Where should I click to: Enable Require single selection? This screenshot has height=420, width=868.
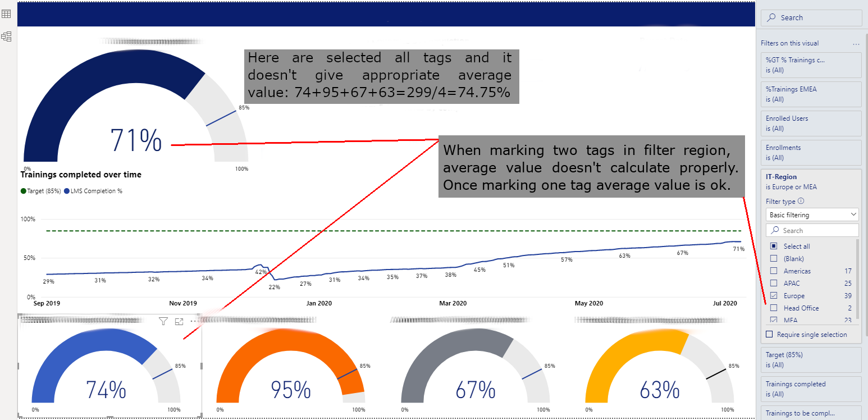pyautogui.click(x=770, y=334)
